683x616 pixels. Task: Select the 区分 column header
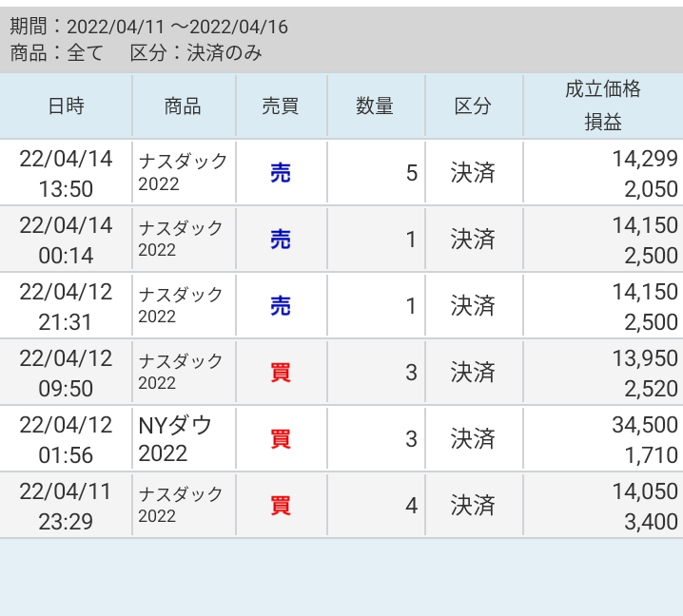472,106
